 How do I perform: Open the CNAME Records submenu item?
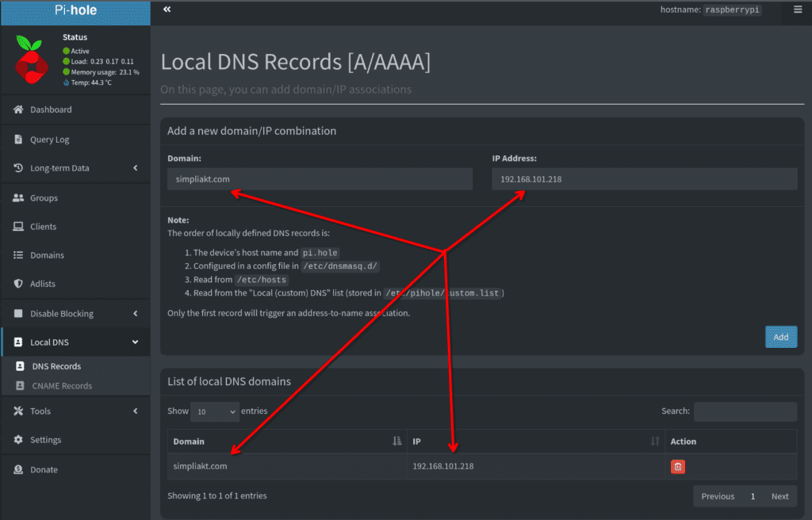coord(62,386)
